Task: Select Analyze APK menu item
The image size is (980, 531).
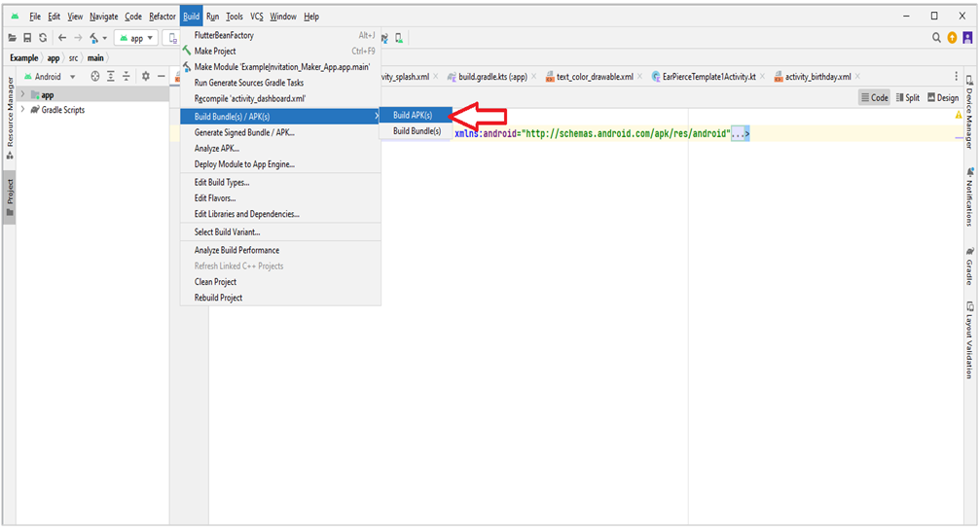Action: click(x=280, y=149)
